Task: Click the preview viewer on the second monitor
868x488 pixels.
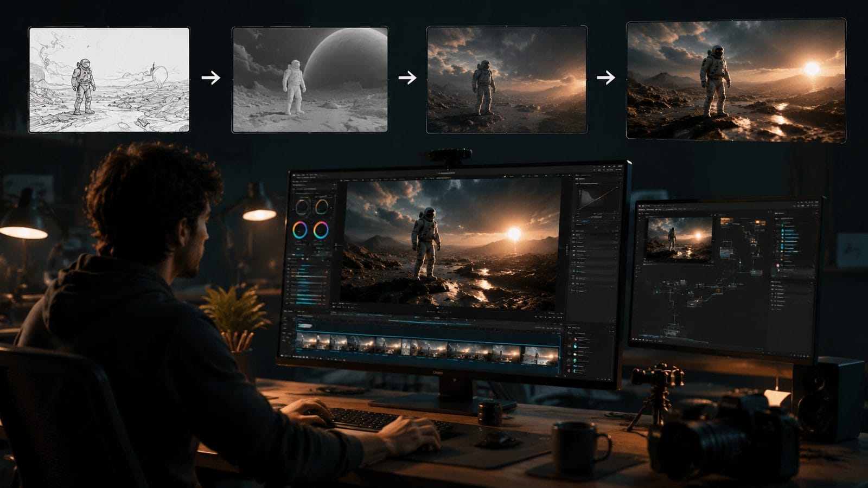Action: [x=680, y=239]
